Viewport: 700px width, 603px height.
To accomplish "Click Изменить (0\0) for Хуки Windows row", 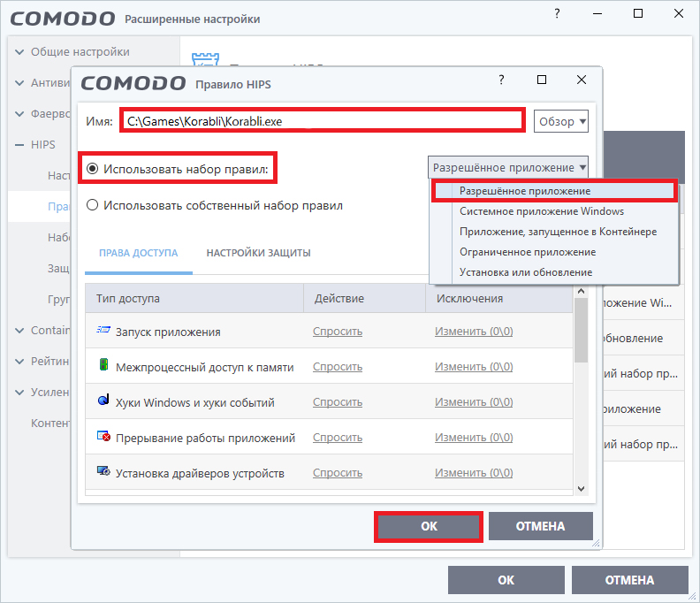I will (474, 402).
